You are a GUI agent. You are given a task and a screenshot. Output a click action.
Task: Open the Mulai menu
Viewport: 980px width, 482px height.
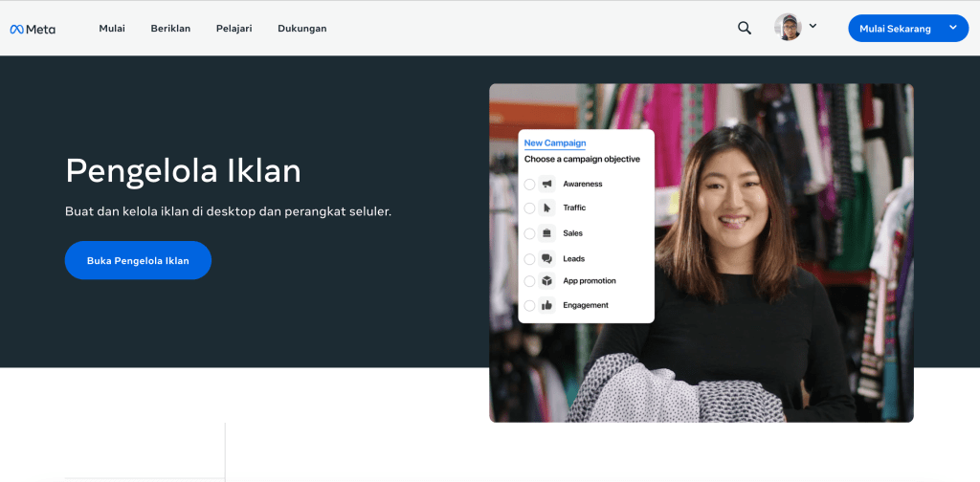point(112,29)
